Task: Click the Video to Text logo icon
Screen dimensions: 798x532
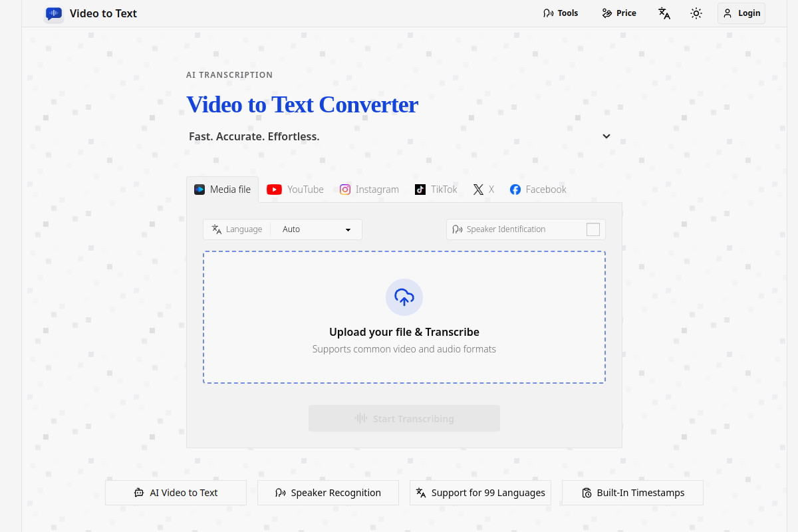Action: tap(54, 13)
